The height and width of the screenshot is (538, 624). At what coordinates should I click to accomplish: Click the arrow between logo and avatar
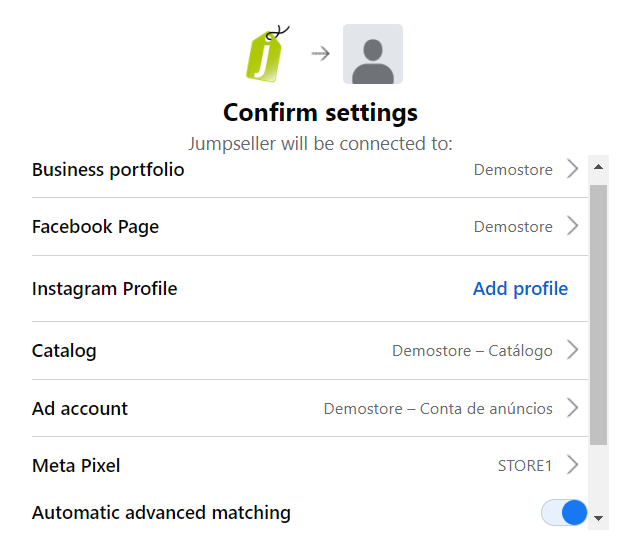pos(320,54)
